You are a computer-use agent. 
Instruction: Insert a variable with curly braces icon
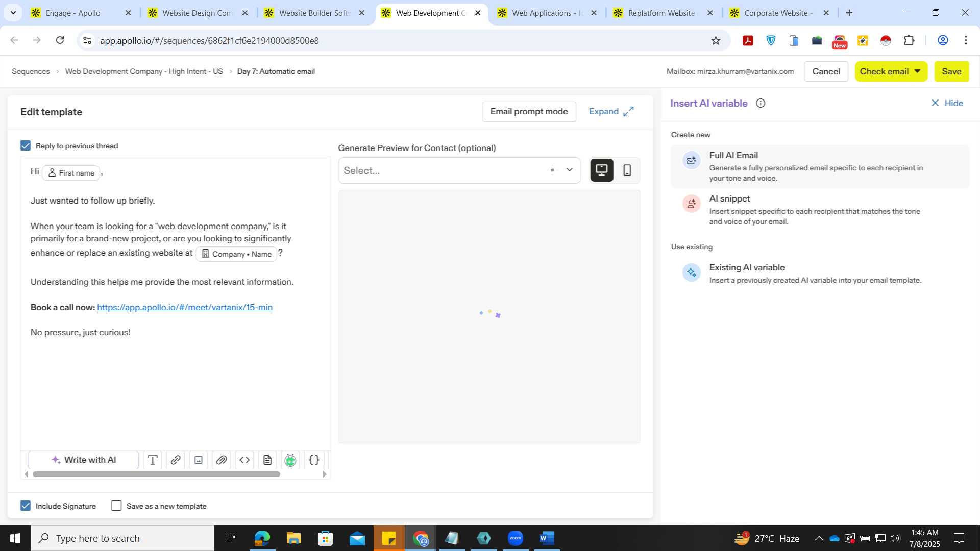[x=314, y=460]
